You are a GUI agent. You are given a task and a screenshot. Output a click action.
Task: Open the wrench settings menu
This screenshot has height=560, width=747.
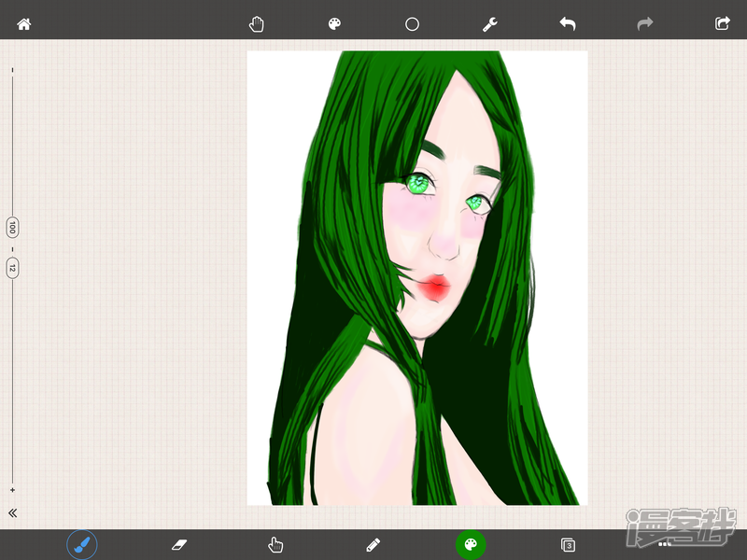click(489, 24)
